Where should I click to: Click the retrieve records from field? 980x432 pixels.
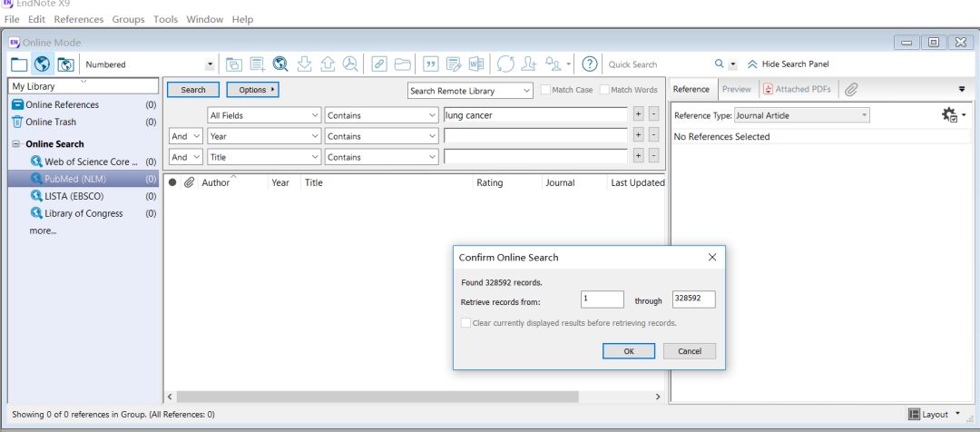pyautogui.click(x=603, y=299)
